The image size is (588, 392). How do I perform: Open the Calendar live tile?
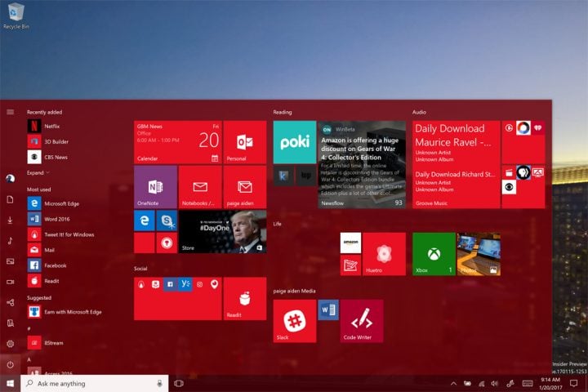[x=178, y=142]
